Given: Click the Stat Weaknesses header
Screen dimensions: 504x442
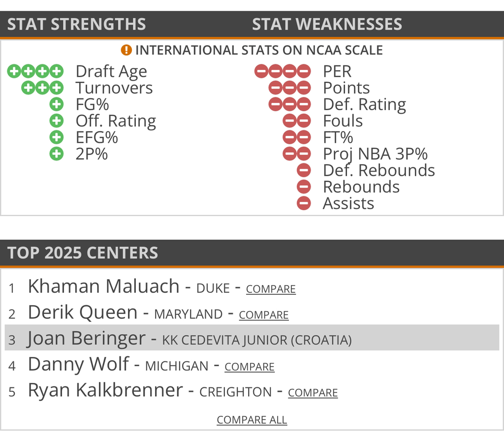Looking at the screenshot, I should [x=327, y=24].
